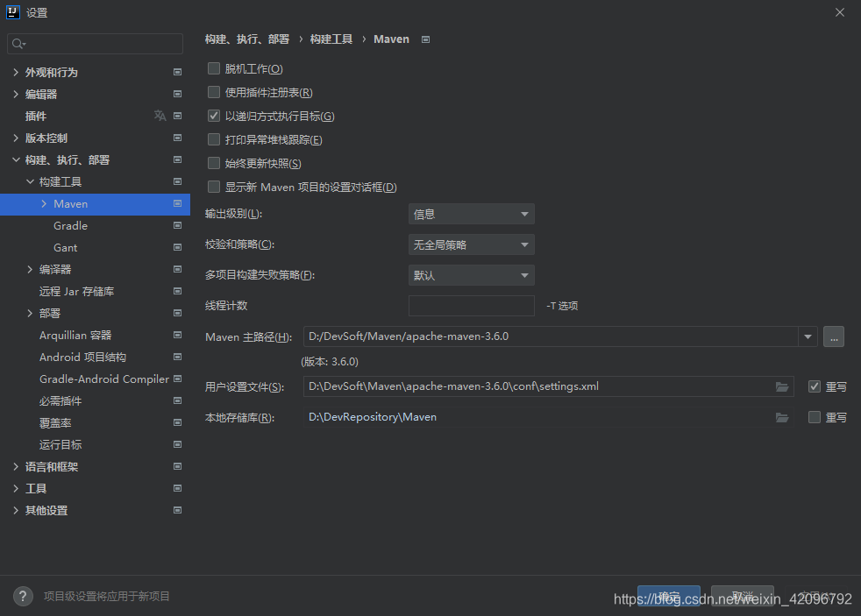This screenshot has height=616, width=861.
Task: Click project-level icon beside Arquillian 容器
Action: click(177, 335)
